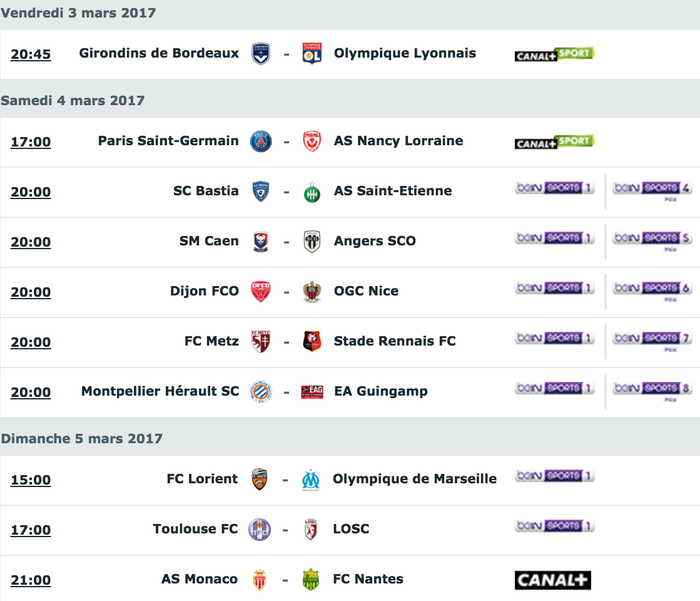This screenshot has height=601, width=700.
Task: Click the beIN Sports 1 logo for Toulouse-LOSC
Action: (554, 526)
